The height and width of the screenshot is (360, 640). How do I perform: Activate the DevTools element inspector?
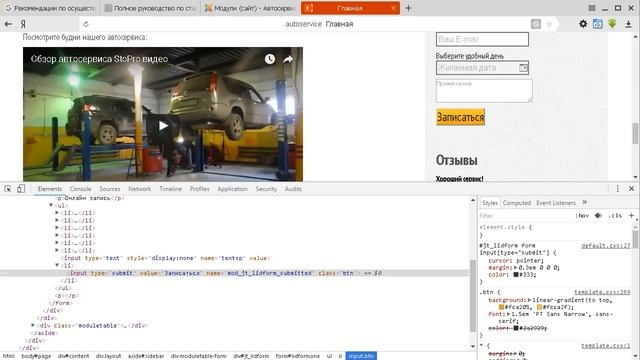point(8,189)
